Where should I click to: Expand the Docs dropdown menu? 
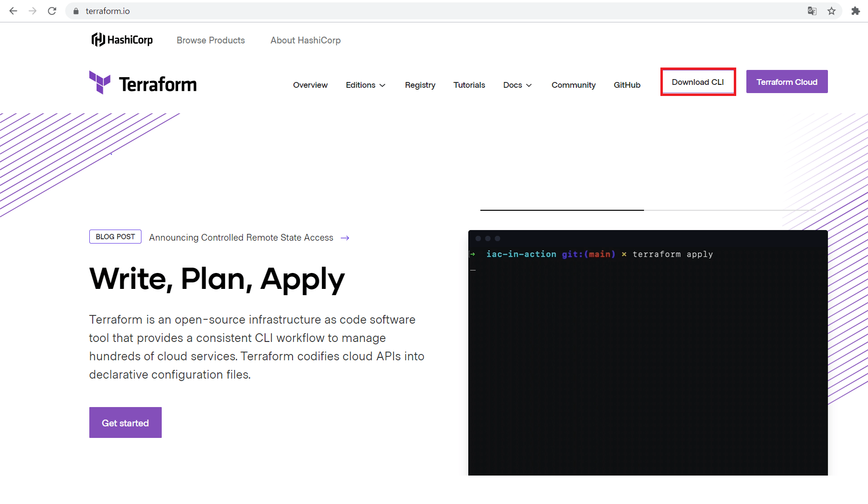click(517, 85)
